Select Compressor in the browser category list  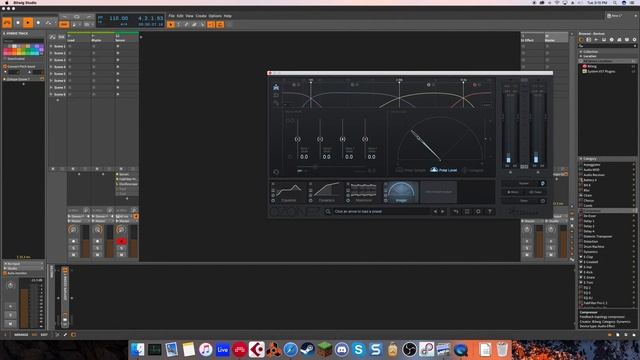607,211
